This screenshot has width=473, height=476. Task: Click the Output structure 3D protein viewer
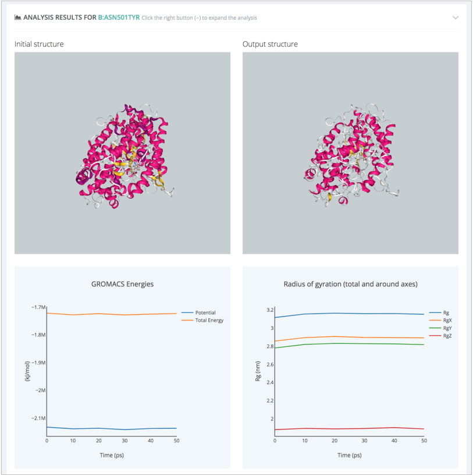point(350,153)
